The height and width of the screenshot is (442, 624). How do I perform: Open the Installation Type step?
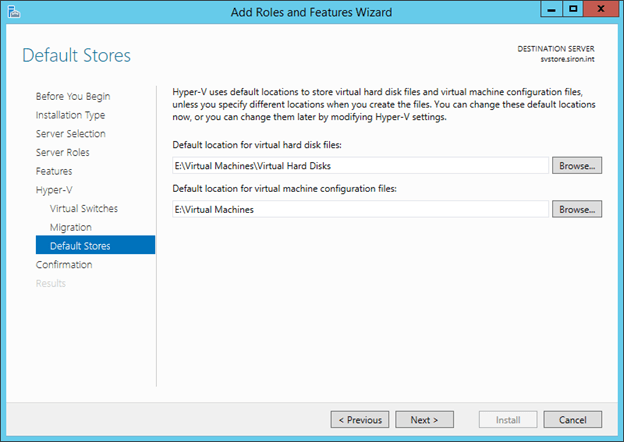(x=71, y=115)
